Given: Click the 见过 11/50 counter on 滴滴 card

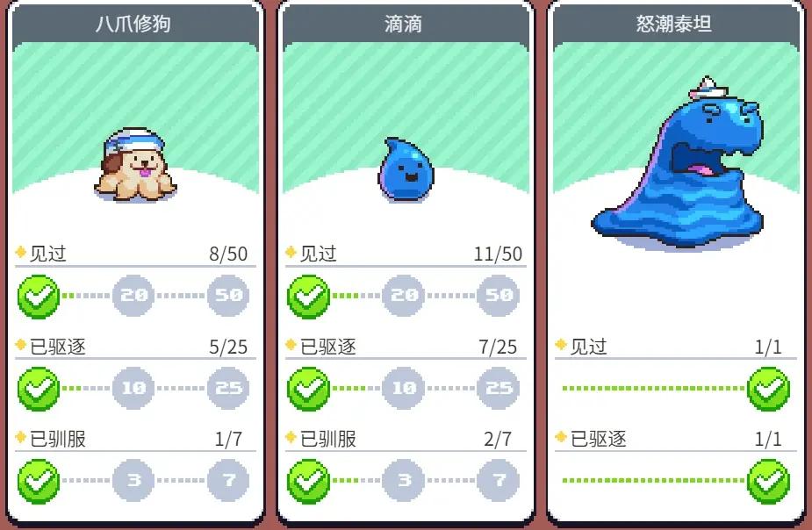Looking at the screenshot, I should (x=498, y=254).
